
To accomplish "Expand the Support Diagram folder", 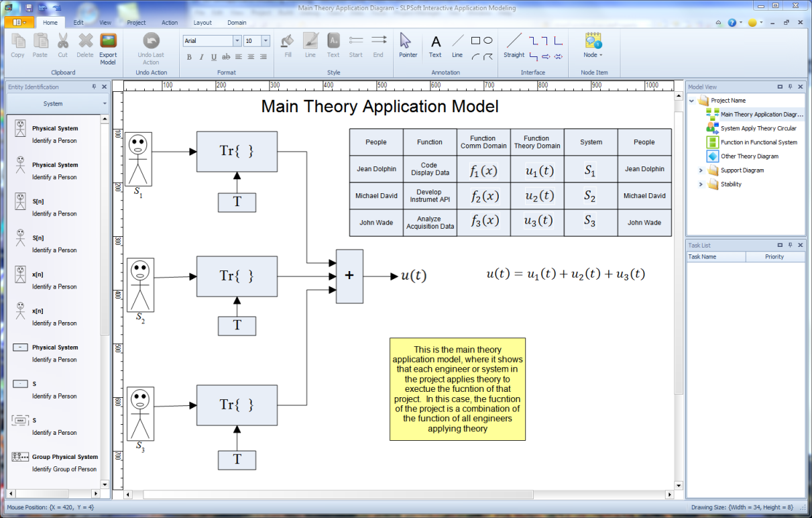I will coord(701,170).
